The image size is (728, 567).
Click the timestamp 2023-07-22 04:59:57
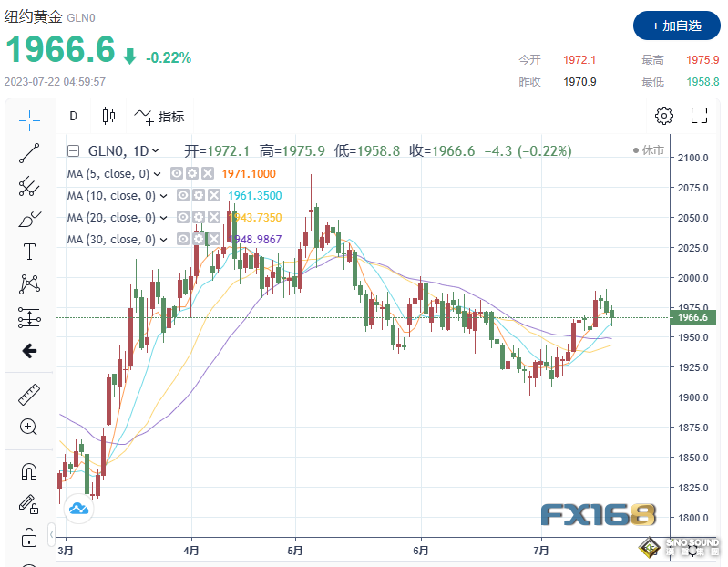[x=55, y=82]
